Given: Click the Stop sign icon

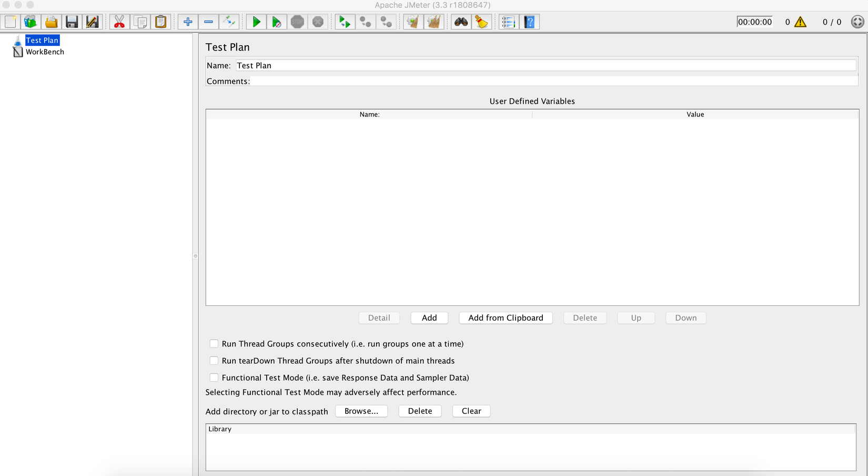Looking at the screenshot, I should 297,22.
